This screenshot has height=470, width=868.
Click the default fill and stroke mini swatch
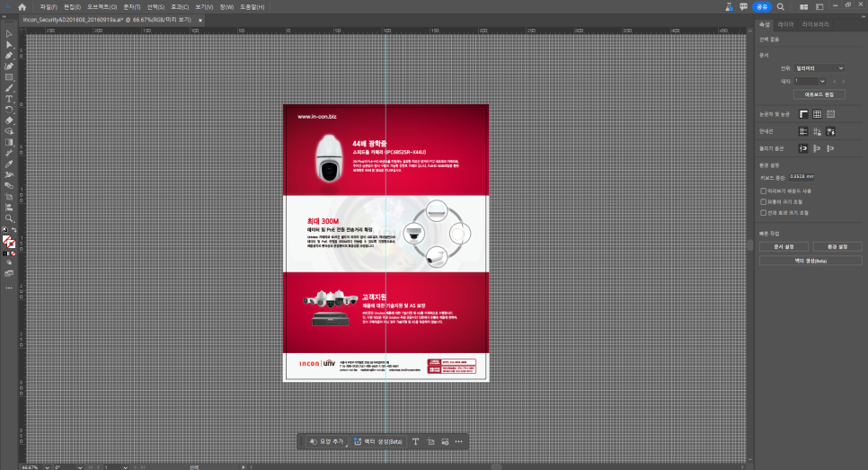tap(5, 230)
